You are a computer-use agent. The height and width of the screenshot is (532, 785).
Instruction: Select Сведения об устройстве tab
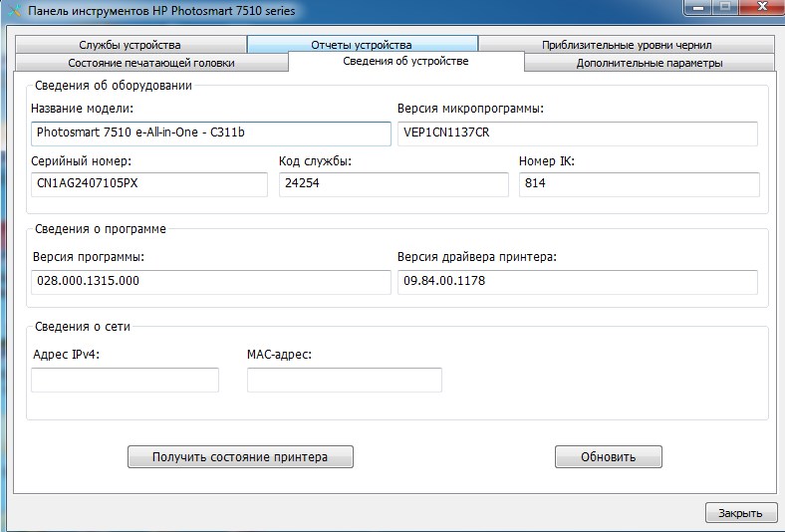406,61
